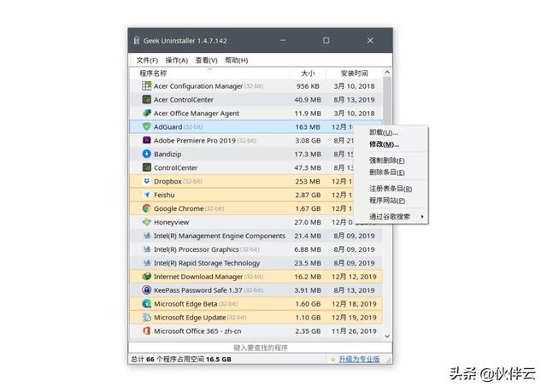Click the vertical scrollbar thumb

387,101
